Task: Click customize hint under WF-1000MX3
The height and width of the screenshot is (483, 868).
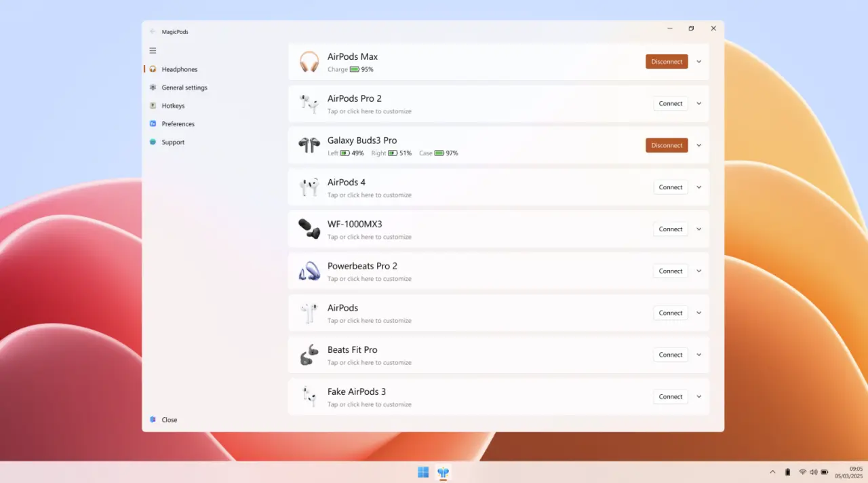Action: 370,237
